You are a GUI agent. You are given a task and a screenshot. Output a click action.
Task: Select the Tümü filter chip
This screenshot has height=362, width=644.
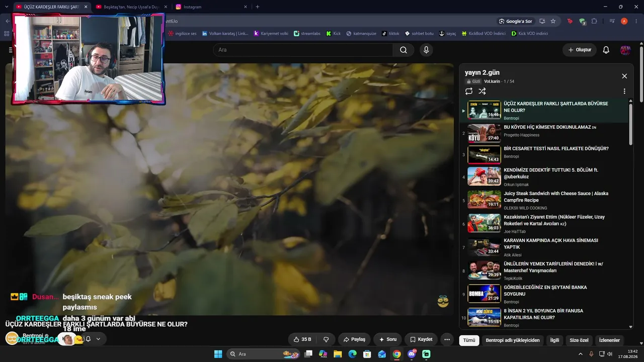pos(469,340)
